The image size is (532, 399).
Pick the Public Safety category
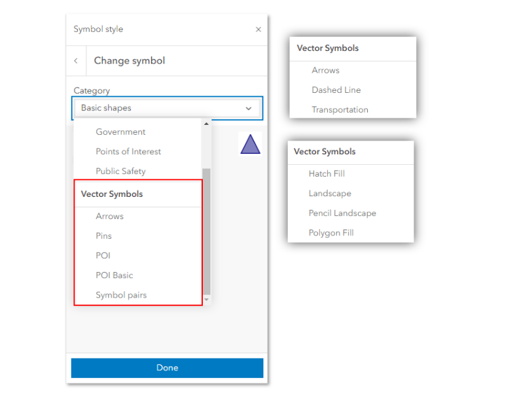(120, 171)
